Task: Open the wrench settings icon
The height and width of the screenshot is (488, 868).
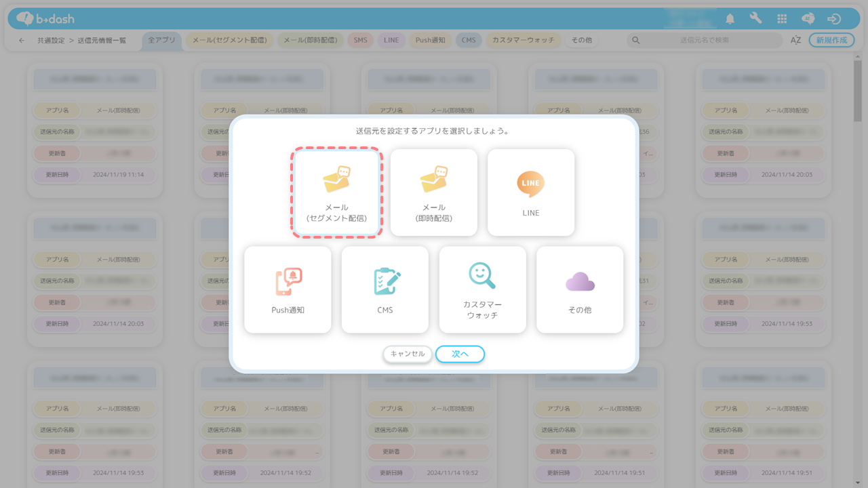Action: click(x=756, y=19)
